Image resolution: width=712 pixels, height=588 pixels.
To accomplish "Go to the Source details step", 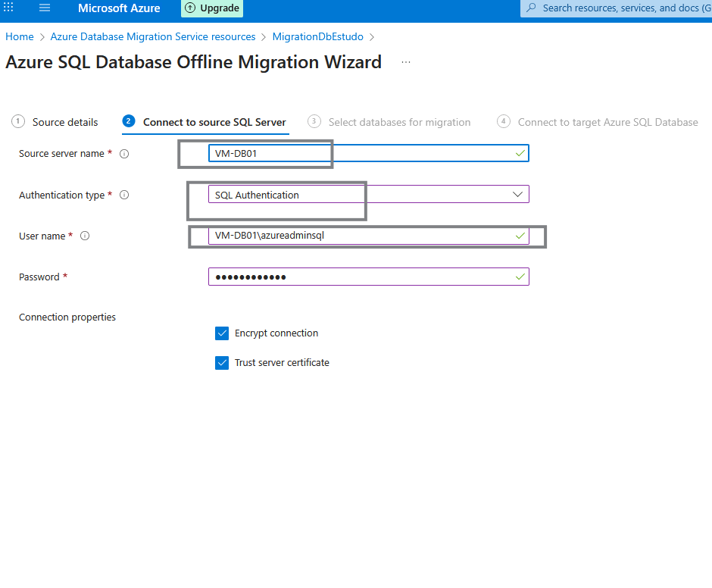I will click(65, 122).
